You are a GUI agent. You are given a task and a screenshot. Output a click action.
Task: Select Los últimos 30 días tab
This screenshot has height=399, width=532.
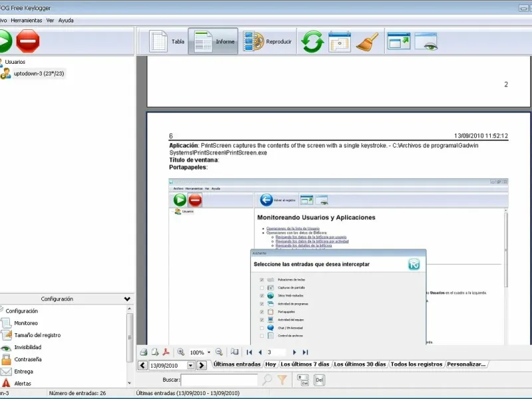click(x=360, y=364)
